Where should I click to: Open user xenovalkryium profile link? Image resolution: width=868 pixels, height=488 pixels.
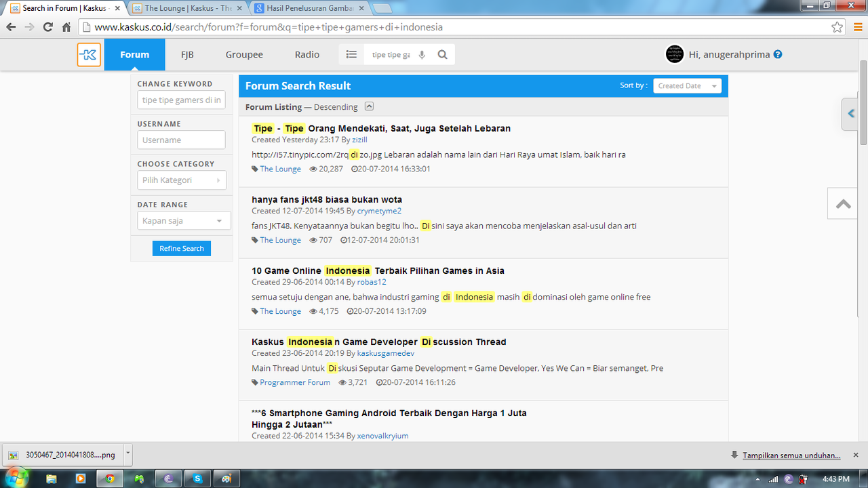(x=383, y=436)
